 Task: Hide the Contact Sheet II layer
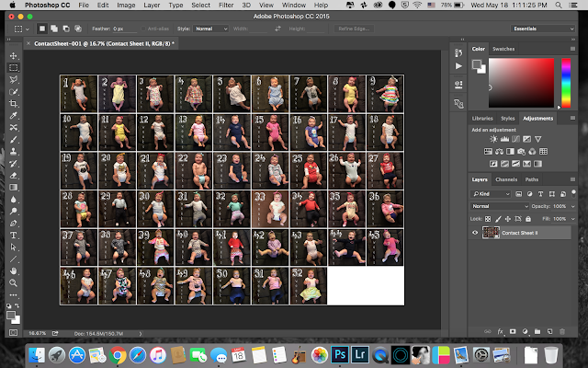click(475, 233)
